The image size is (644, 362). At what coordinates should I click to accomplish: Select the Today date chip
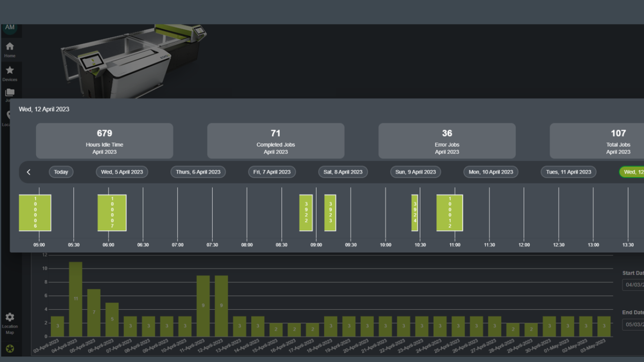tap(60, 171)
